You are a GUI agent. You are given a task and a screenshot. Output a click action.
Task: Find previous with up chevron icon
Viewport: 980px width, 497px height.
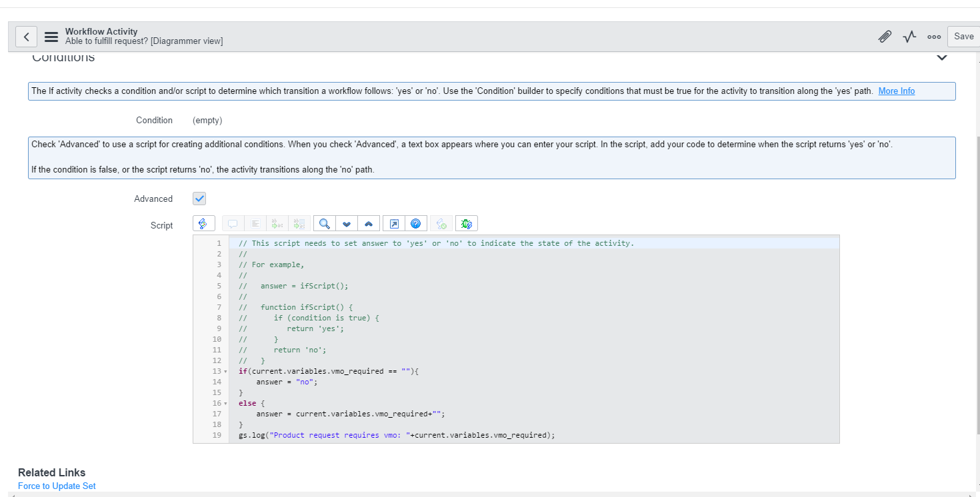[x=369, y=223]
